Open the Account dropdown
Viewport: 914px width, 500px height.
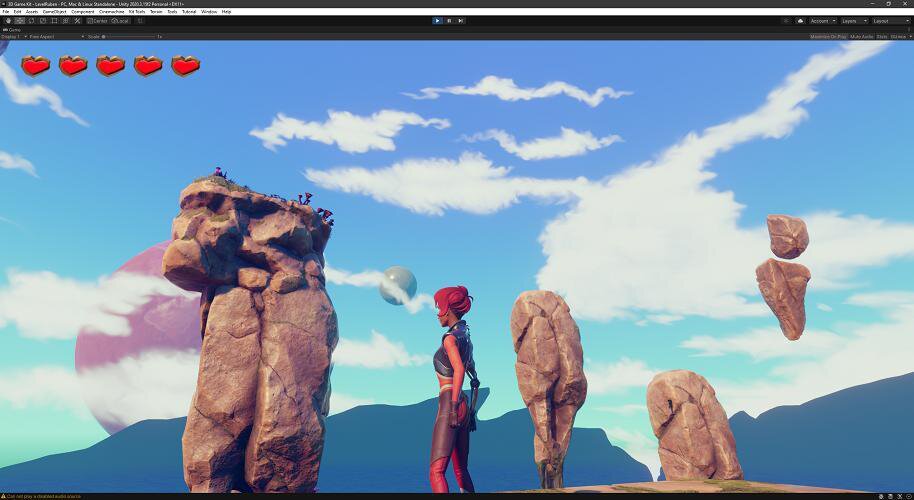(x=822, y=20)
